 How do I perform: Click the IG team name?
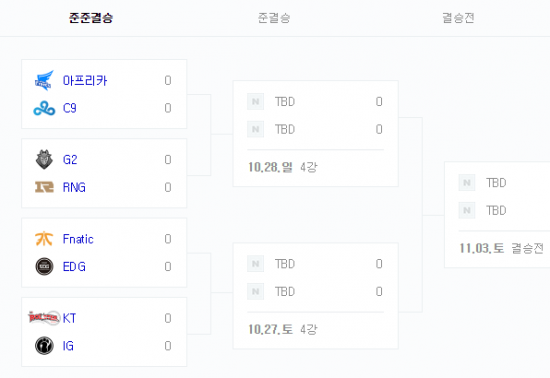[x=68, y=346]
